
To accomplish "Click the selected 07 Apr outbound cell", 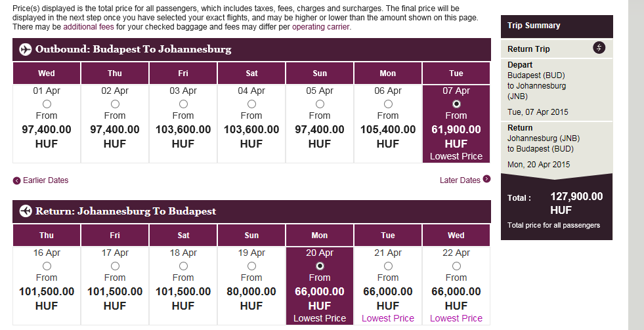I will 456,125.
